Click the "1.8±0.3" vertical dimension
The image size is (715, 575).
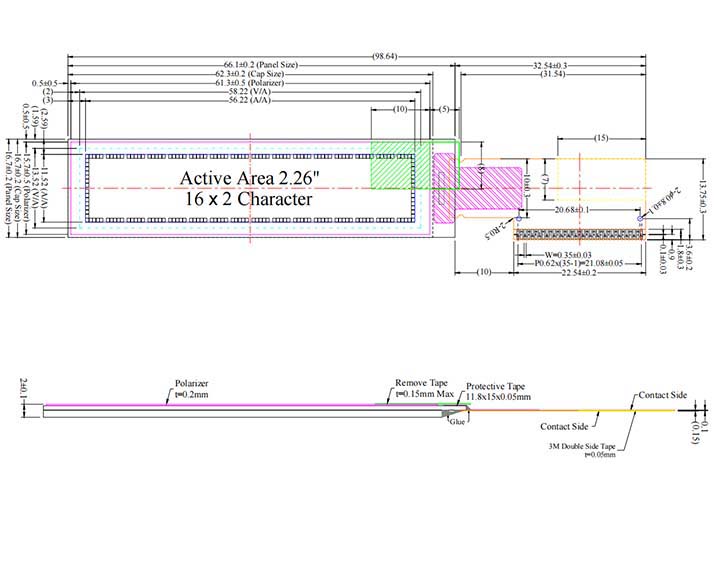point(679,257)
